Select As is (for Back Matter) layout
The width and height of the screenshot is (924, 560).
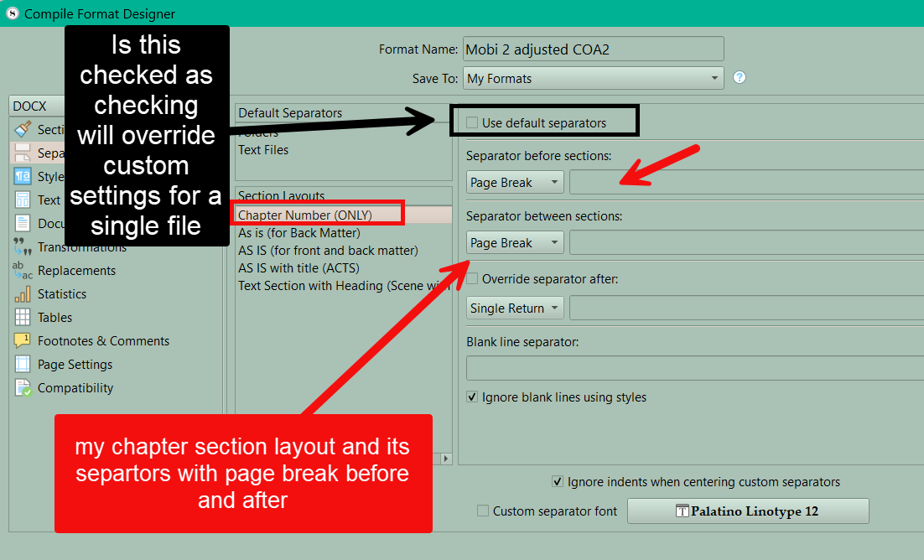coord(298,233)
